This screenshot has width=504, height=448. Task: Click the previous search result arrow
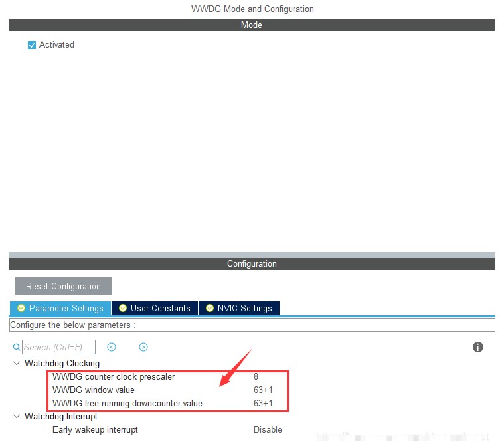click(x=112, y=347)
